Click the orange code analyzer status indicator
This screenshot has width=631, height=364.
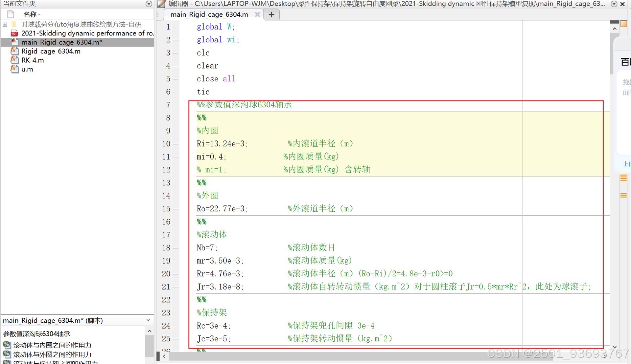(x=623, y=24)
